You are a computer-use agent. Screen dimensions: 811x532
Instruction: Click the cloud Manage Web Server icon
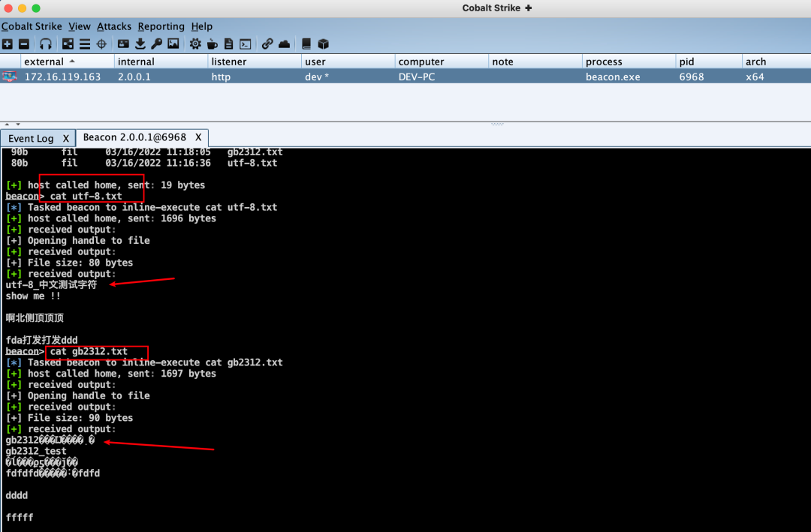284,44
